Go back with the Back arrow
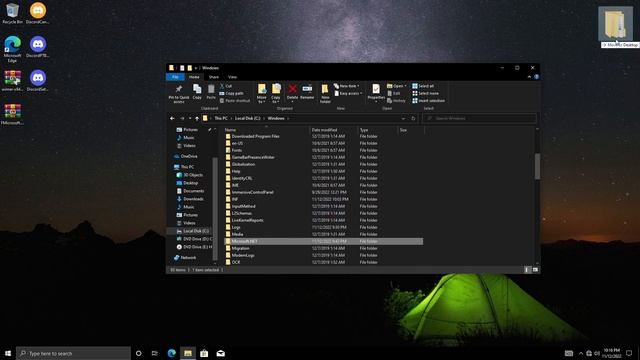The image size is (640, 360). (172, 118)
